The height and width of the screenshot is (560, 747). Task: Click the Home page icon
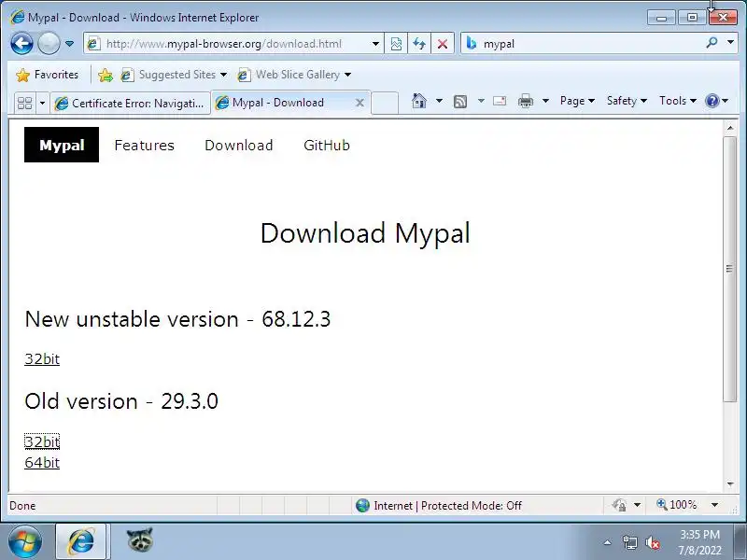419,101
